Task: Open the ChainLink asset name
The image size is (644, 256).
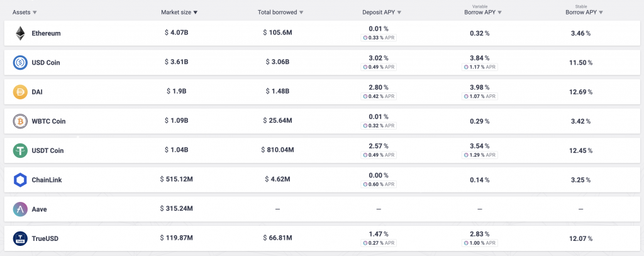Action: [47, 180]
